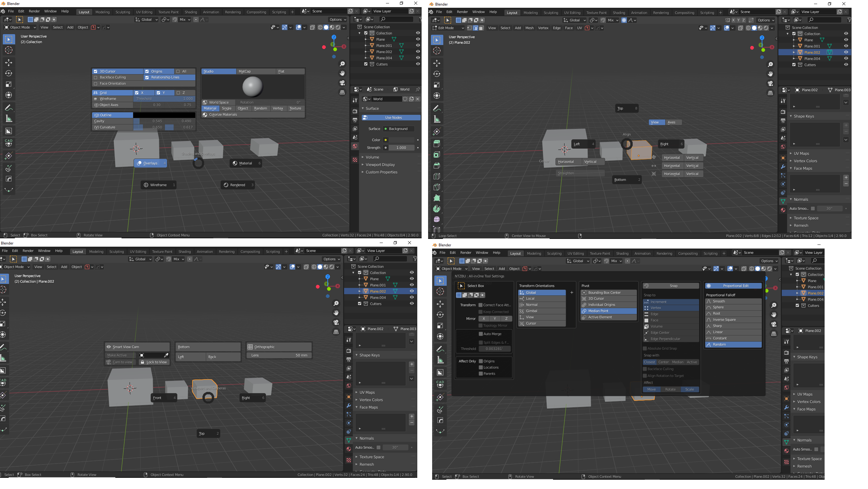Viewport: 868px width, 489px height.
Task: Click eyedropper in Smart View Cam panel
Action: [166, 355]
